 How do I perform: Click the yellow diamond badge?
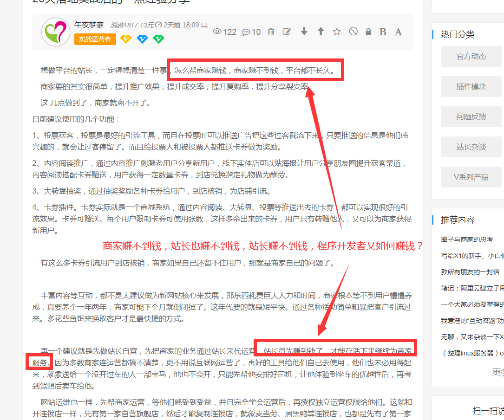(126, 39)
